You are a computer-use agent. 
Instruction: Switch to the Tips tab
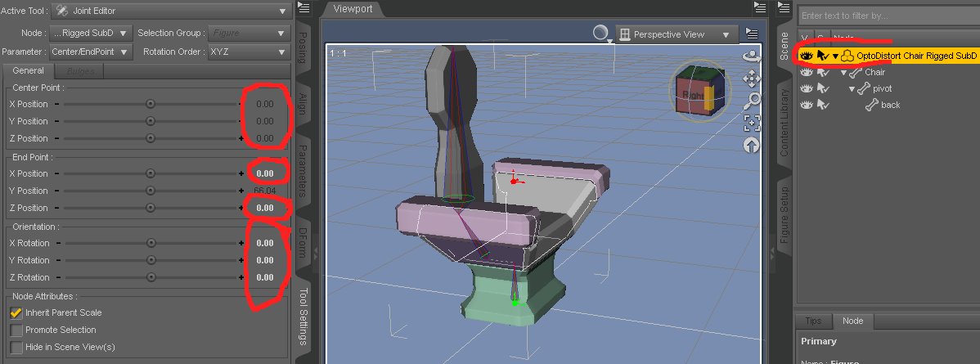pos(813,321)
